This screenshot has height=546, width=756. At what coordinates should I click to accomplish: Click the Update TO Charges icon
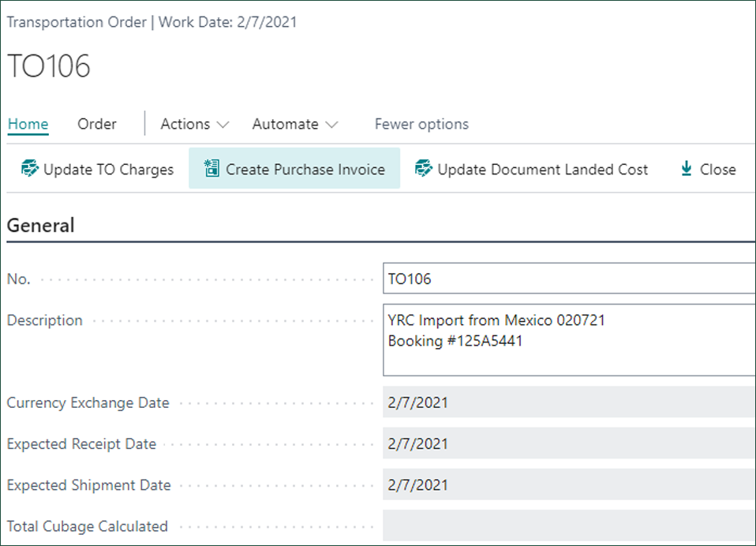(x=30, y=169)
